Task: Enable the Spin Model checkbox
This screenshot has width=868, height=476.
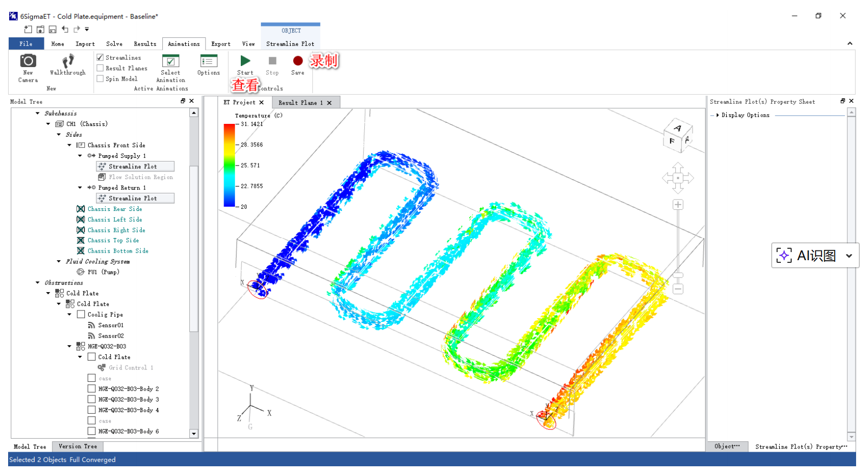Action: [100, 79]
